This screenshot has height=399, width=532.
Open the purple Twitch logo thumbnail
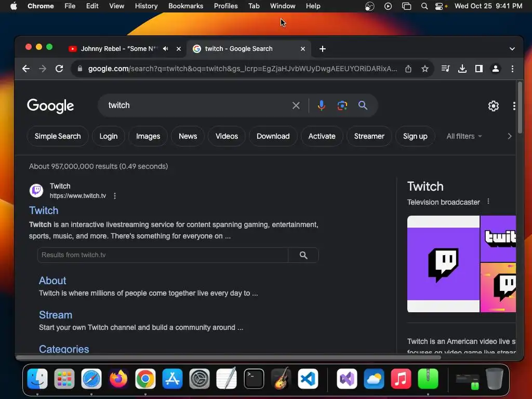[x=443, y=264]
